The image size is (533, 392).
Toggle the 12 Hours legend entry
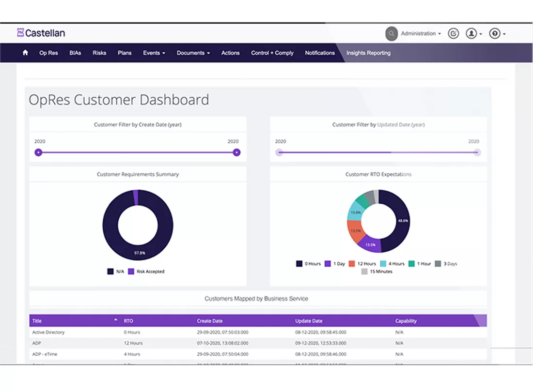(362, 264)
